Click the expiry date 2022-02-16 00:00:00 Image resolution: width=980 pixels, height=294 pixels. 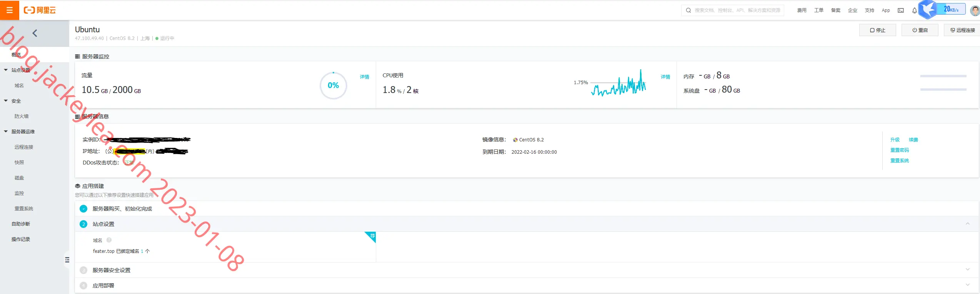534,152
